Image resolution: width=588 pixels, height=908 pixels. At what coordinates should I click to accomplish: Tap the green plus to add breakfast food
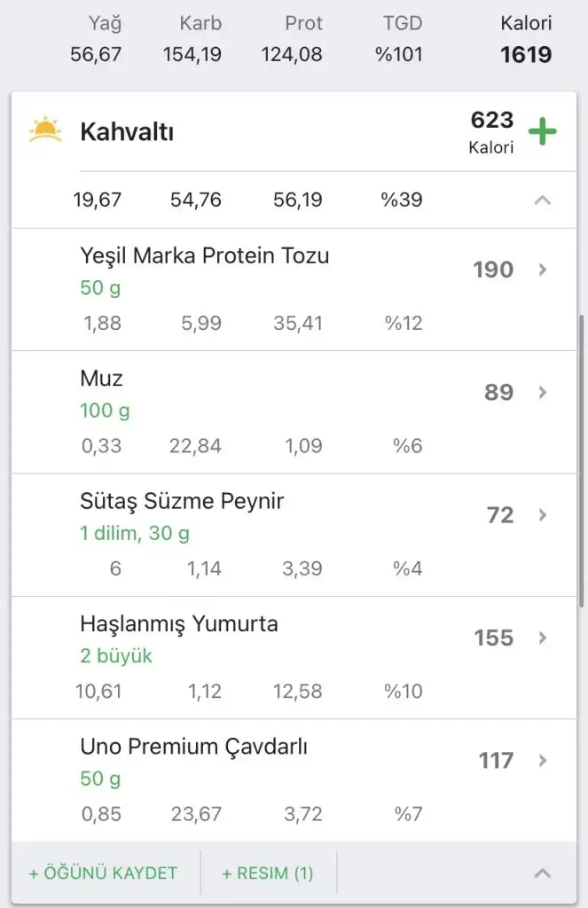pos(543,132)
